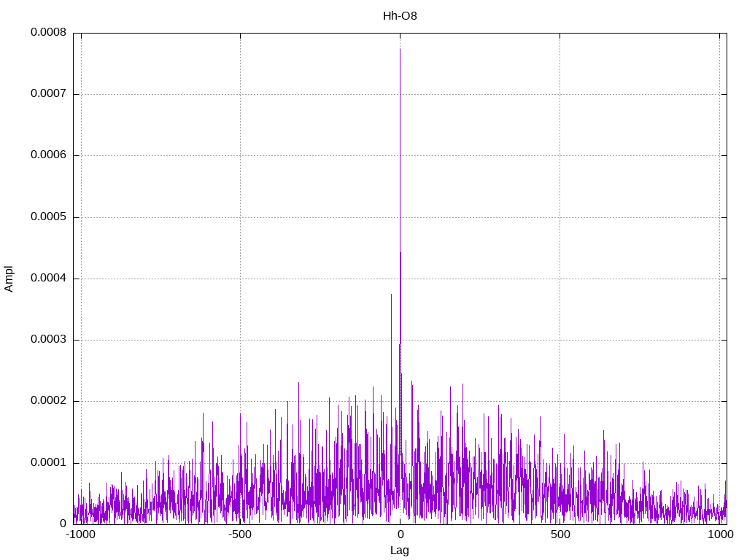Click the 0.0002 y-axis tick label
Image resolution: width=747 pixels, height=560 pixels.
coord(48,401)
